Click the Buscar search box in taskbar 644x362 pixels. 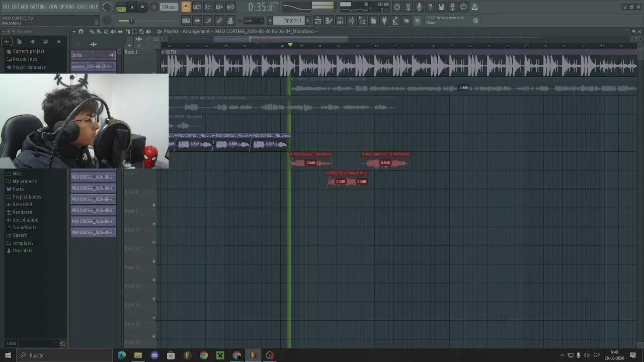pos(63,355)
